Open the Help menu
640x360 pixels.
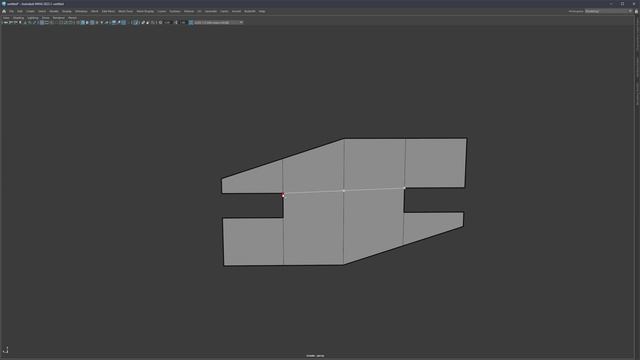[x=262, y=11]
